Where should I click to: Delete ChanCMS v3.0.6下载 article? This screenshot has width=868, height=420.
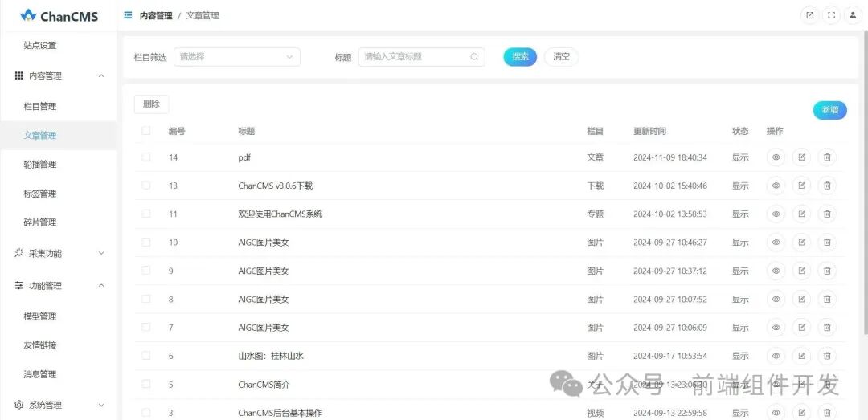(x=827, y=186)
